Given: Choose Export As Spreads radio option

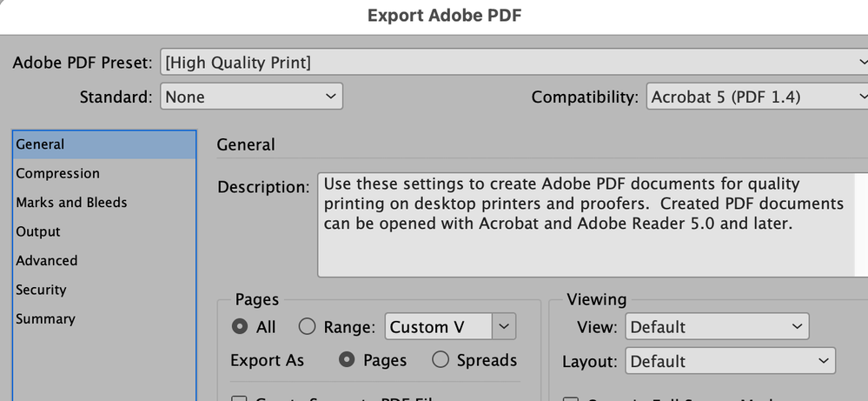Looking at the screenshot, I should pyautogui.click(x=441, y=359).
